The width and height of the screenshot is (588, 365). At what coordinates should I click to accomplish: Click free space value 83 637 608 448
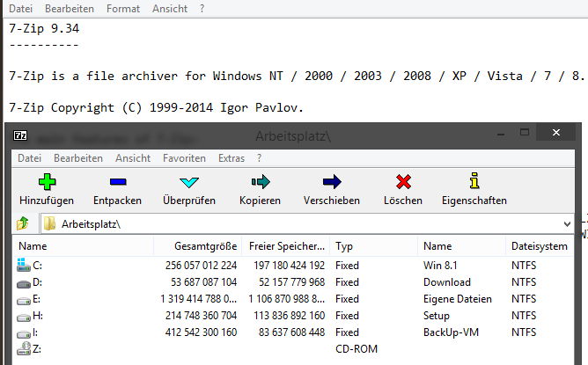291,332
